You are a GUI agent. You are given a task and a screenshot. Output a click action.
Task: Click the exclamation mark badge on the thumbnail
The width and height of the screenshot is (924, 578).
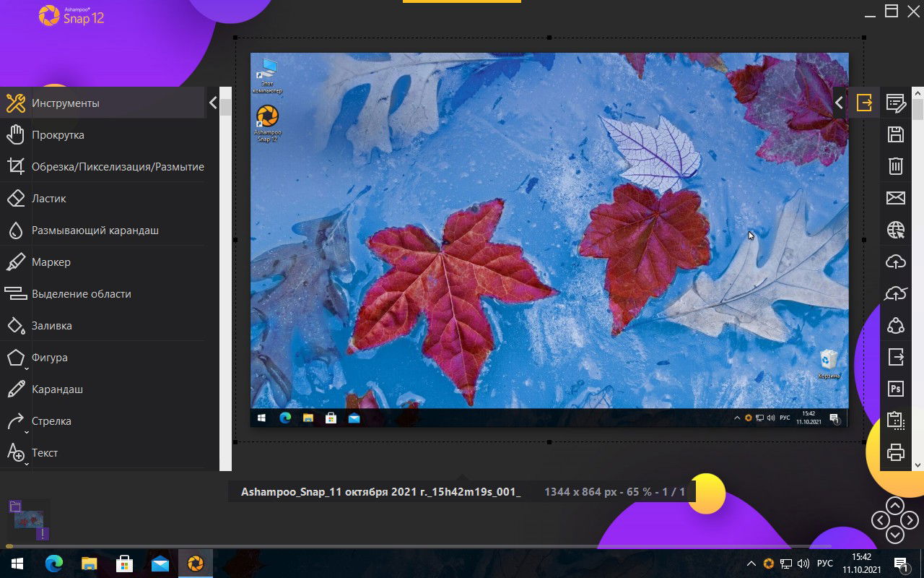(x=43, y=534)
